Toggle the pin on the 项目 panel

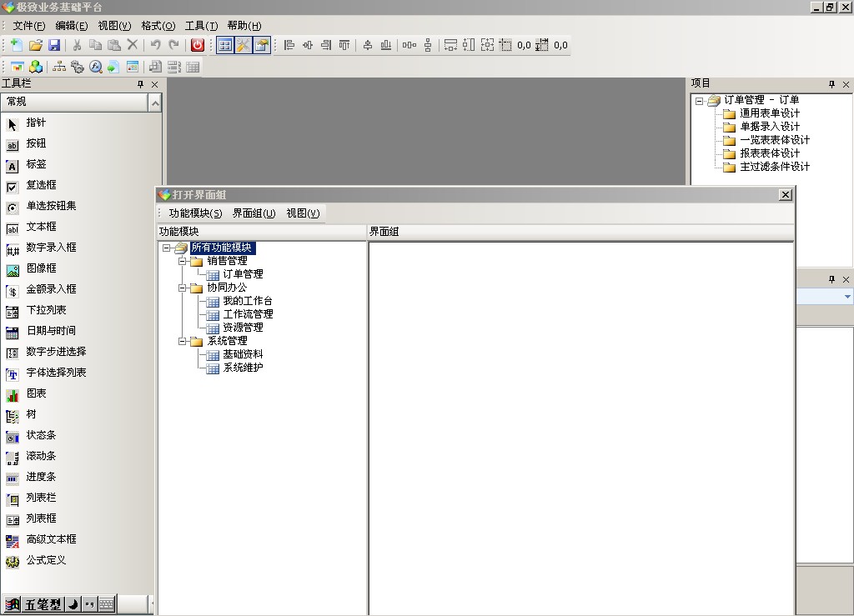(831, 84)
